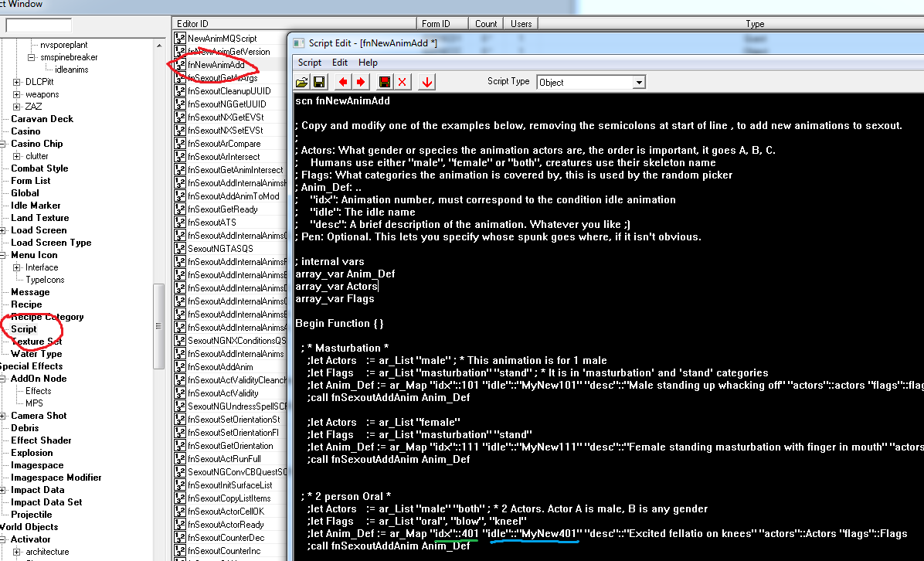This screenshot has height=561, width=924.
Task: Go to previous script with left arrow
Action: (343, 82)
